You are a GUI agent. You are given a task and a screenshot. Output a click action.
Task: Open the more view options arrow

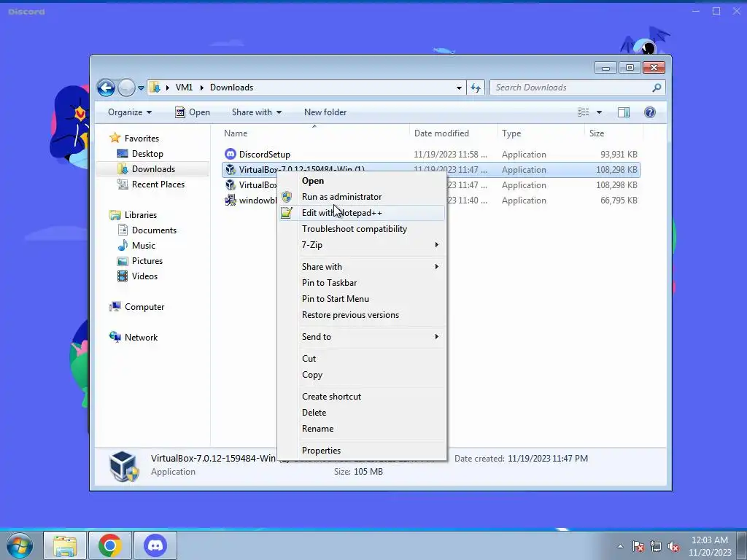tap(600, 112)
